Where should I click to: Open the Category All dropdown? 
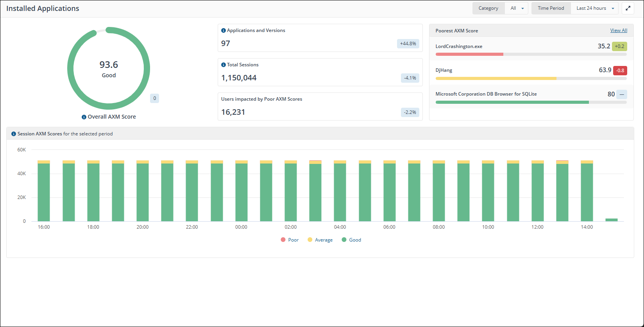click(517, 8)
